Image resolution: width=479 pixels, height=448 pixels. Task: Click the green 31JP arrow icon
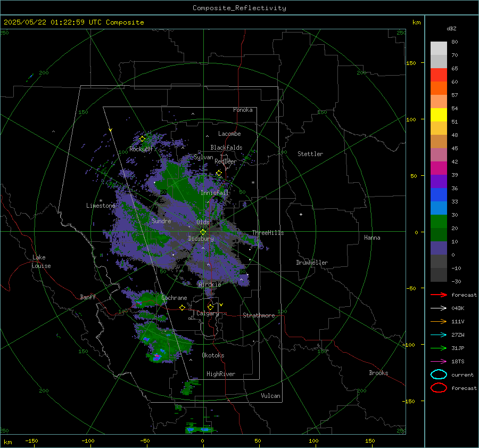point(439,348)
